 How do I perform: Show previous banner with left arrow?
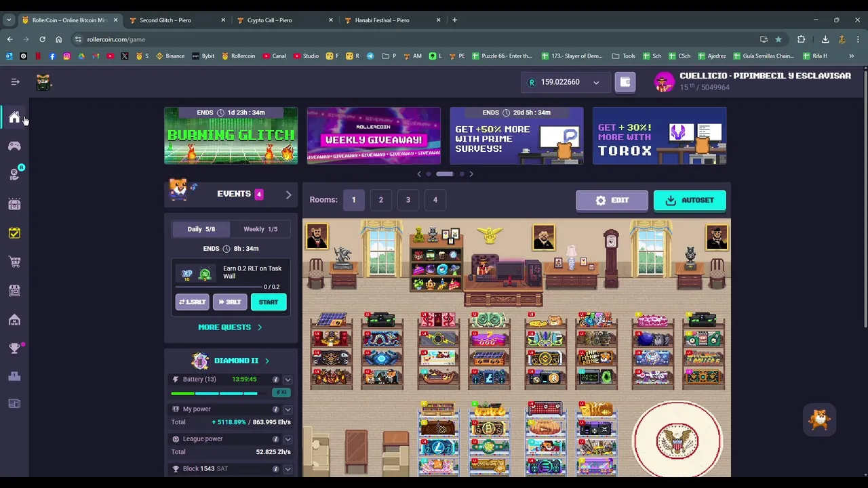point(419,174)
